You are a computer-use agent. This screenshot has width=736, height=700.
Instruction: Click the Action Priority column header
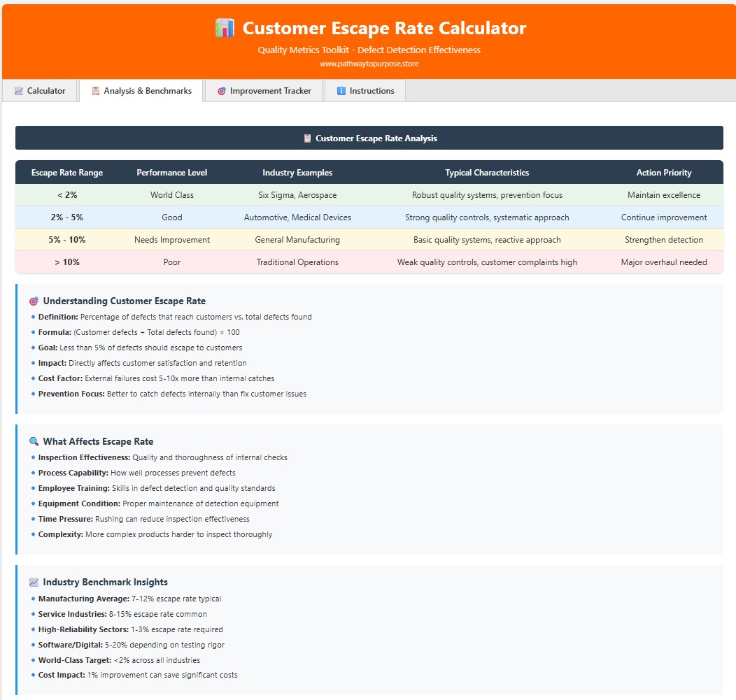click(x=663, y=173)
